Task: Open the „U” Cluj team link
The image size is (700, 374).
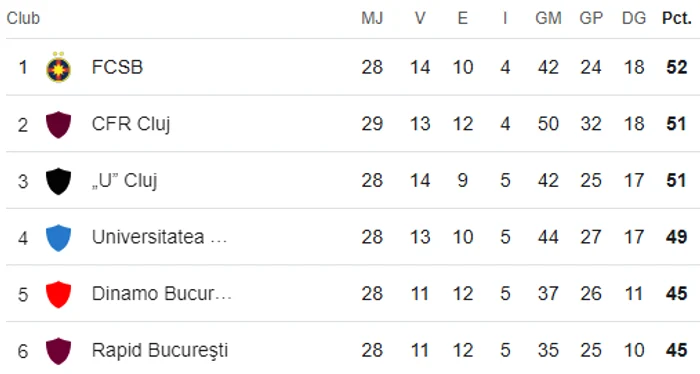Action: point(125,181)
